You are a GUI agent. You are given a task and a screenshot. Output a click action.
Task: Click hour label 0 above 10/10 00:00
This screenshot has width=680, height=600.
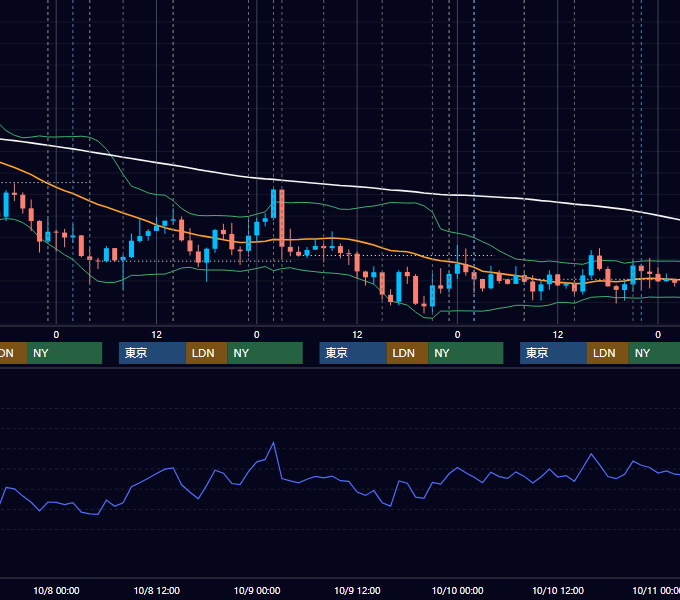point(458,335)
